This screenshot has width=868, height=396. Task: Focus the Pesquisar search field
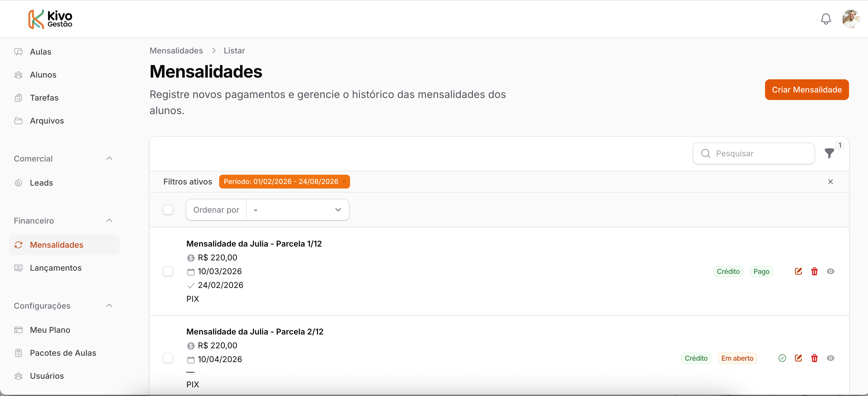tap(758, 153)
